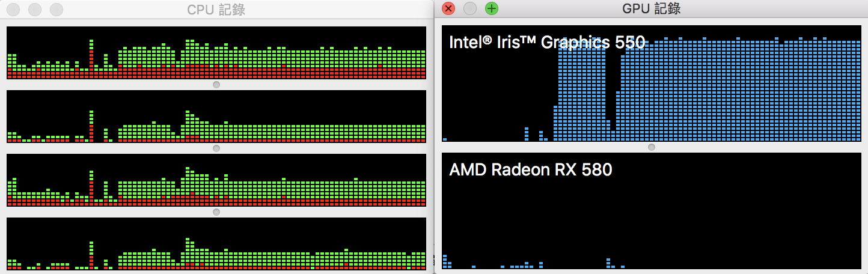The height and width of the screenshot is (274, 868).
Task: Click split handle between Intel and AMD GPU graphs
Action: click(652, 147)
